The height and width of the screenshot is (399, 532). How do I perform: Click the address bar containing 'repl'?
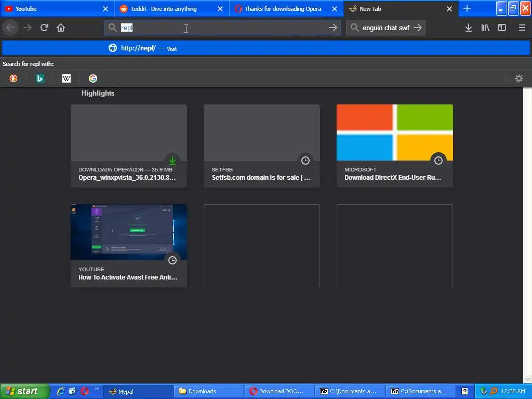tap(222, 28)
